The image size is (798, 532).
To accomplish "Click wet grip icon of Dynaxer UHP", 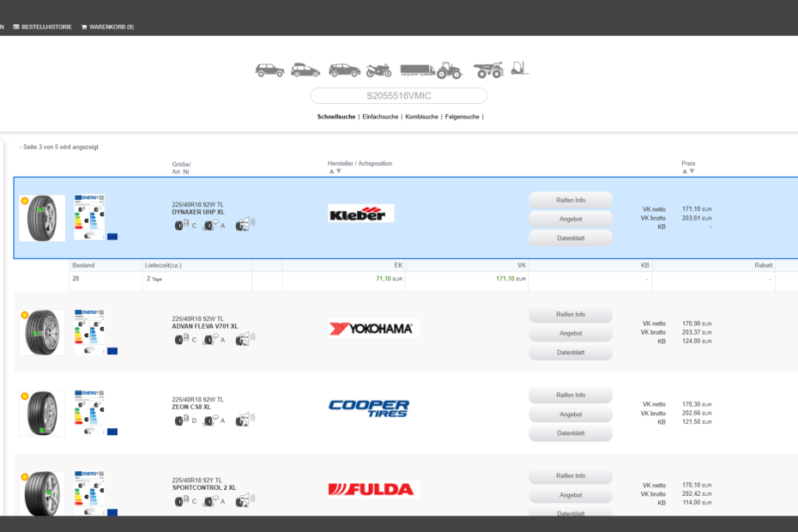I will (x=211, y=225).
